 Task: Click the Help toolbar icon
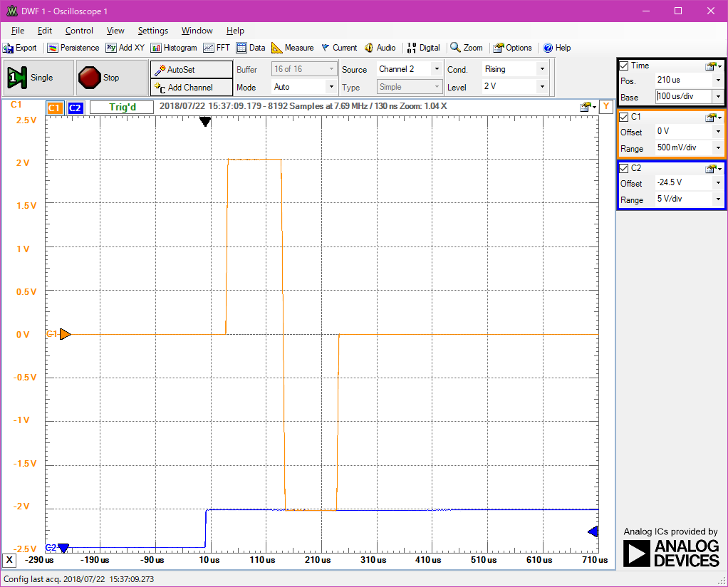557,48
